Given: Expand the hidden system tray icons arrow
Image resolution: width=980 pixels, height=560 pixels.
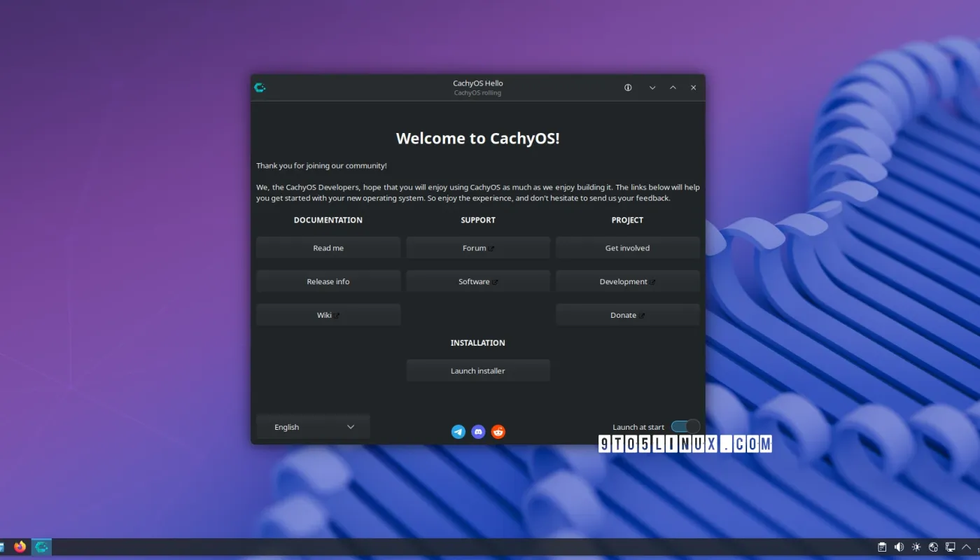Looking at the screenshot, I should pyautogui.click(x=966, y=547).
